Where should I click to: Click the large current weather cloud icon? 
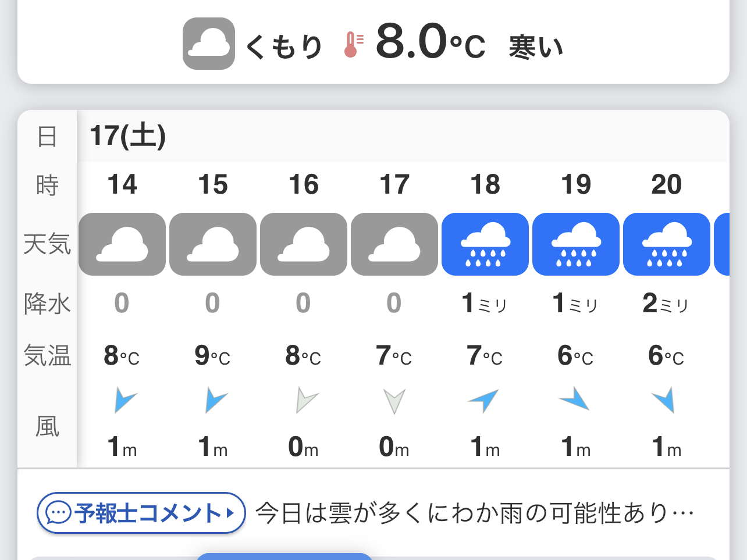[x=209, y=44]
